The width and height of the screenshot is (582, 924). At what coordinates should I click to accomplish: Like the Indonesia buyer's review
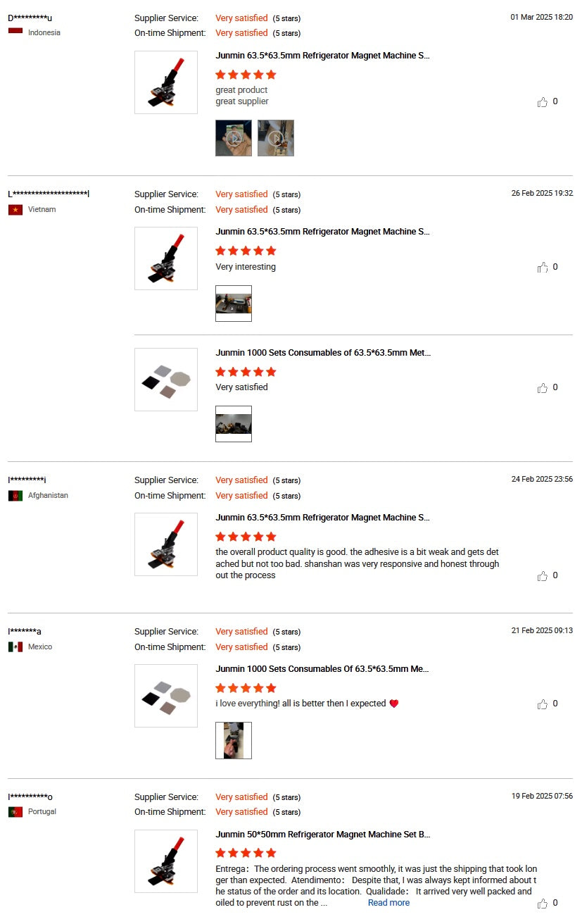[x=542, y=102]
